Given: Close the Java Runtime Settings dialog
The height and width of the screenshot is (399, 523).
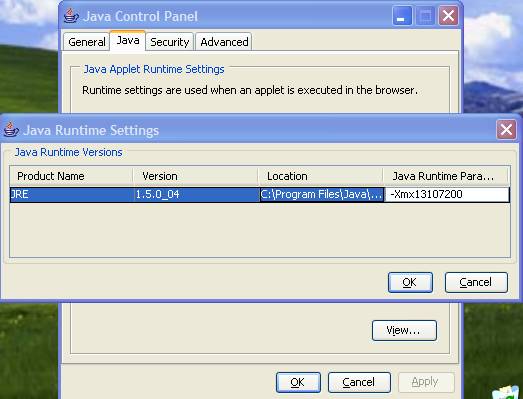Looking at the screenshot, I should (506, 129).
